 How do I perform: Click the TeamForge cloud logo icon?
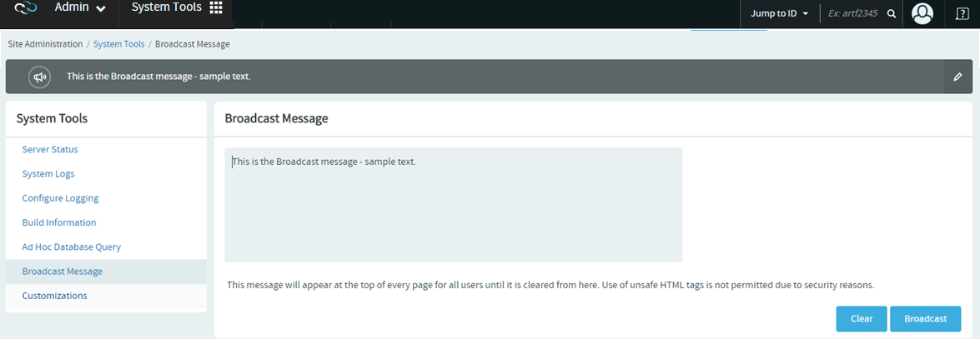[26, 8]
